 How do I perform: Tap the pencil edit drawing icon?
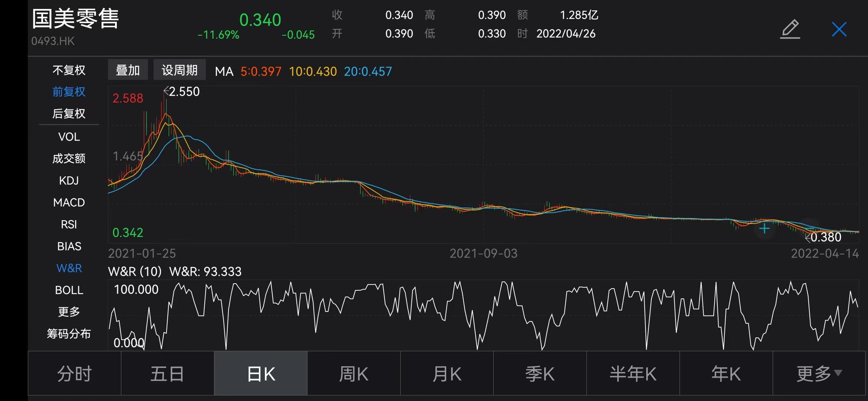click(790, 29)
